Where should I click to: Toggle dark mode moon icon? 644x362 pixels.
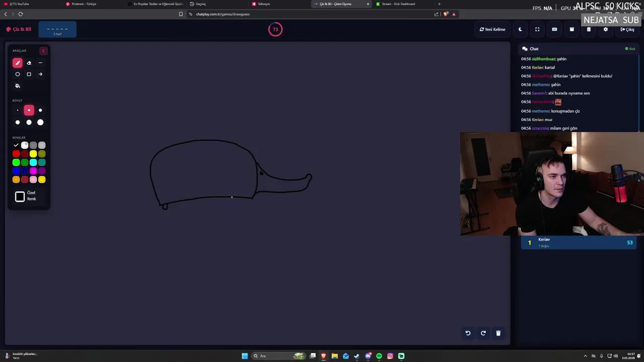tap(520, 29)
